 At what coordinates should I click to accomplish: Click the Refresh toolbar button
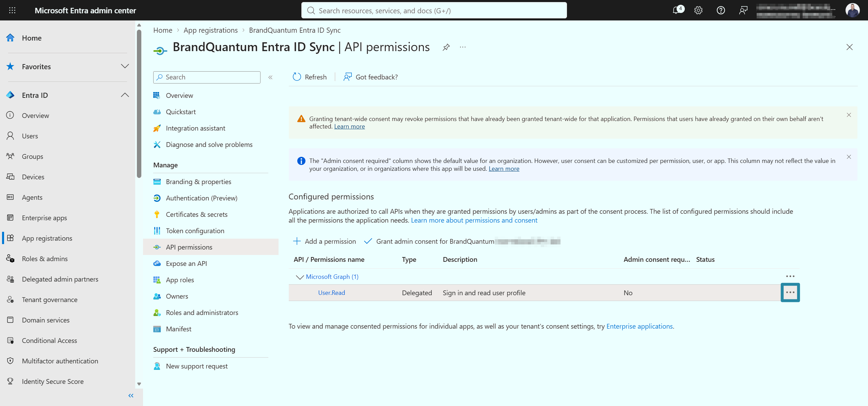point(310,77)
